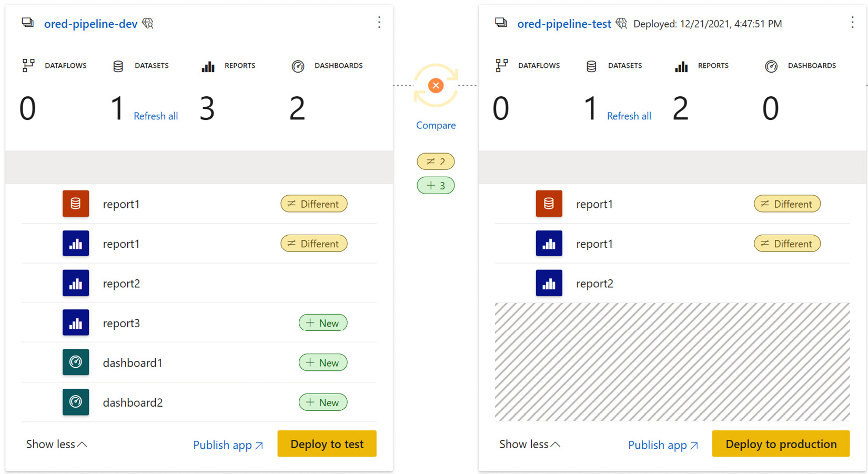Select the green plus 3 new items badge

[x=436, y=185]
